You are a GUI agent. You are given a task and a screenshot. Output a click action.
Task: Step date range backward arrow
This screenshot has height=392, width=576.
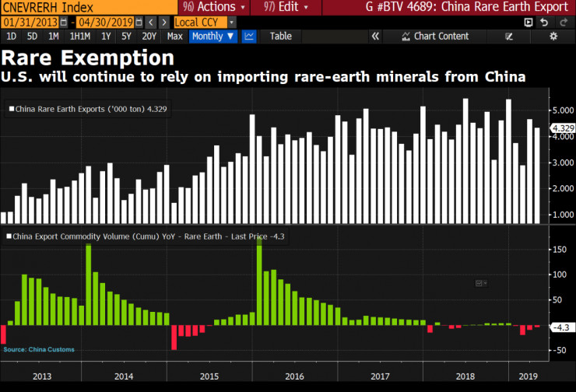[151, 22]
